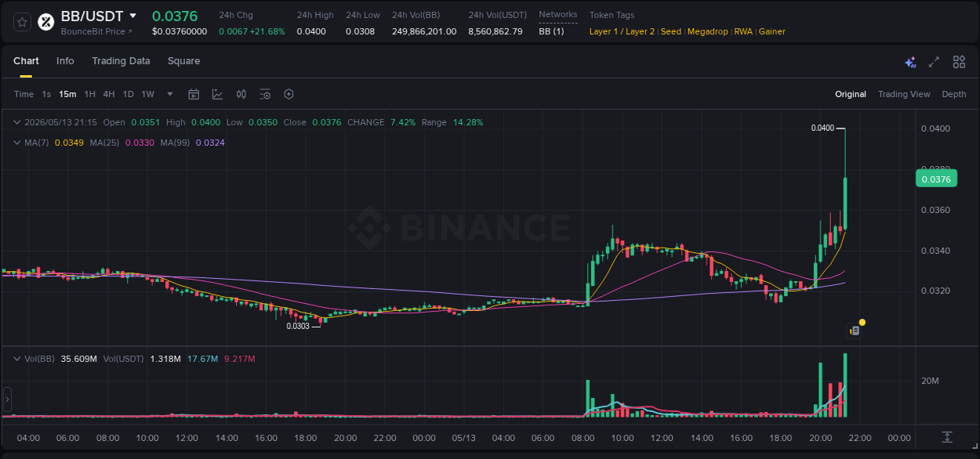The image size is (980, 459).
Task: Select the 1W interval
Action: click(147, 94)
